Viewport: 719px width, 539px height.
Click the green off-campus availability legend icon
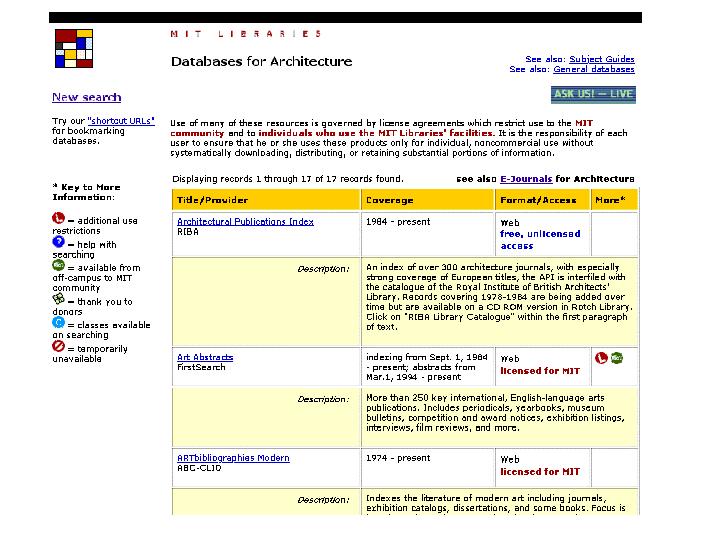coord(58,265)
